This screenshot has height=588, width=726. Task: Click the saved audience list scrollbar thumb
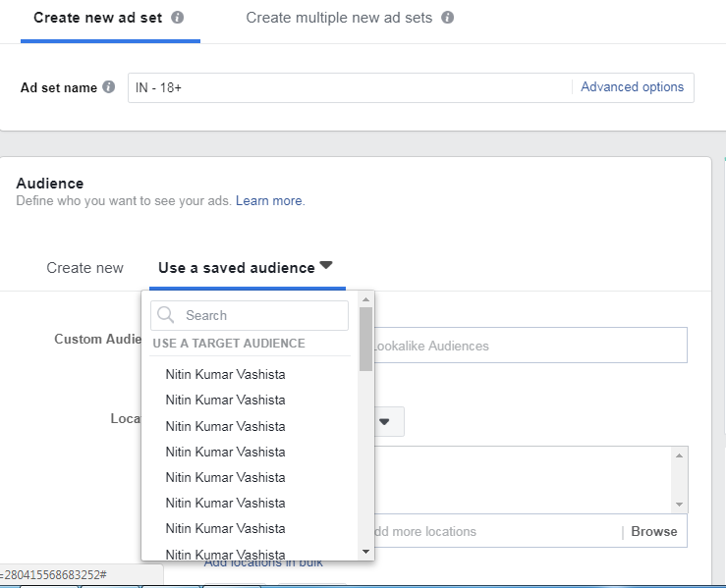pyautogui.click(x=365, y=339)
